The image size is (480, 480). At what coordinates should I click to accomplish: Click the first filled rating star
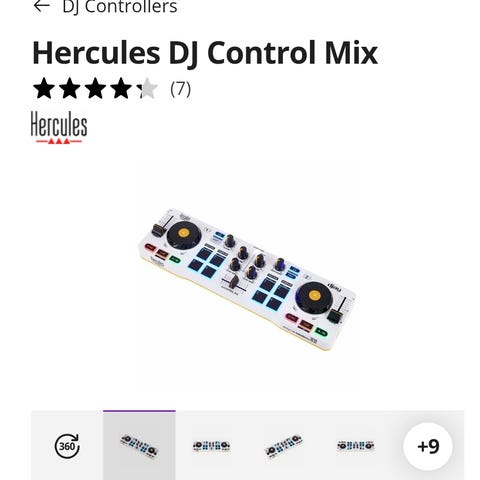click(44, 88)
